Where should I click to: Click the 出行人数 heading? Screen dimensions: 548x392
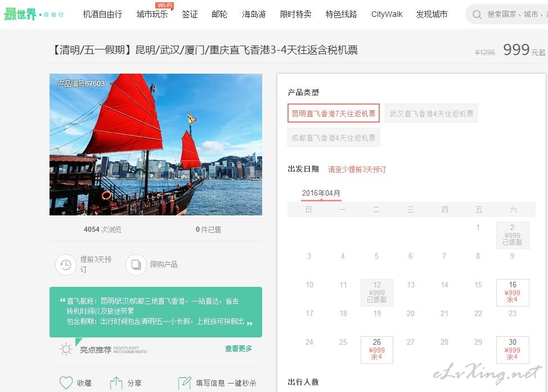(303, 382)
